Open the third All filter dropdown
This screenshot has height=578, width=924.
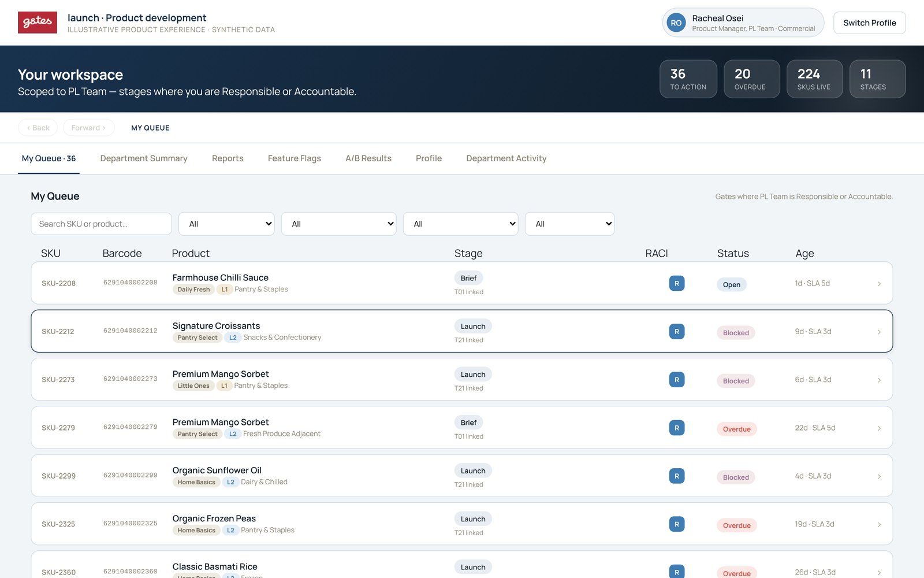tap(460, 224)
